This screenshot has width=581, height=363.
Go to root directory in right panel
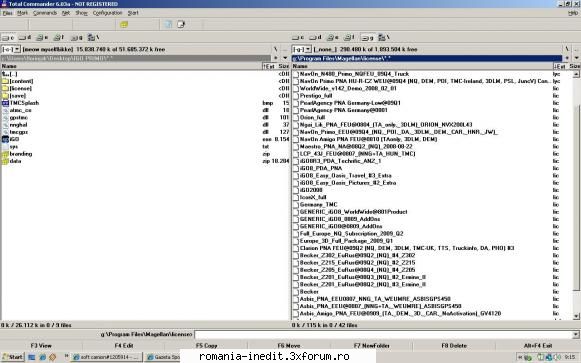point(567,49)
